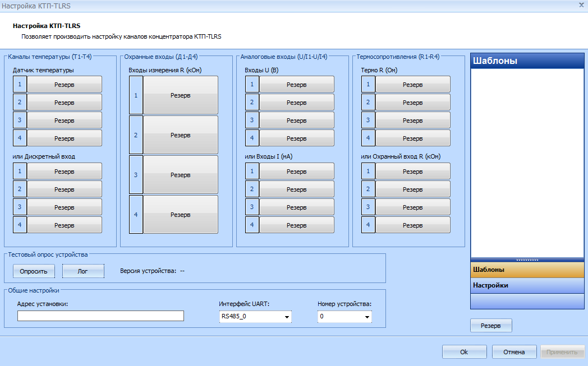Open the Лог button
This screenshot has width=588, height=366.
click(83, 271)
